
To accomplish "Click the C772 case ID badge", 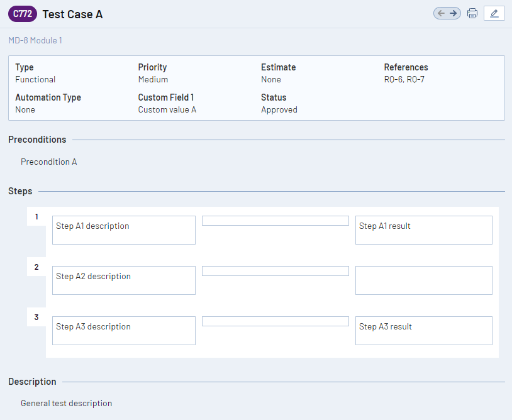I will point(23,14).
